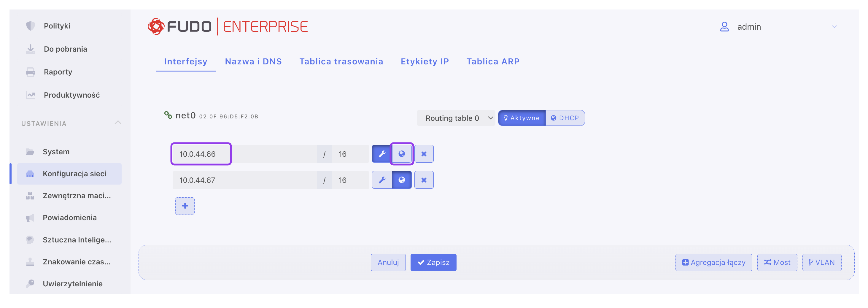The width and height of the screenshot is (868, 308).
Task: Click the globe icon for 10.0.44.67
Action: click(402, 180)
